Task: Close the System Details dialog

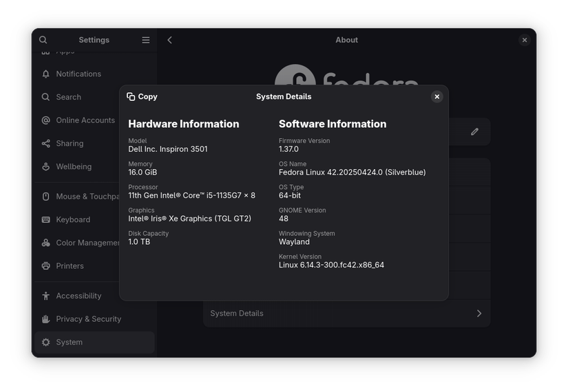Action: 436,97
